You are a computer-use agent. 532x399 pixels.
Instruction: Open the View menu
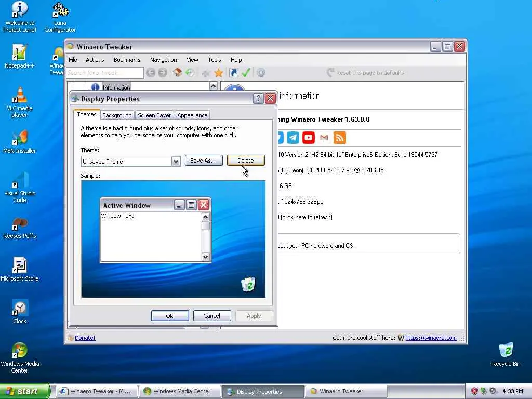coord(192,60)
